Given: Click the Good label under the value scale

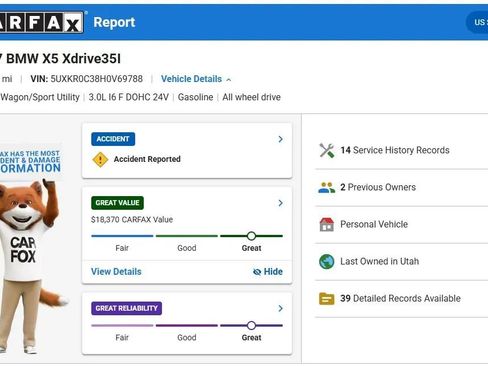Looking at the screenshot, I should click(187, 248).
